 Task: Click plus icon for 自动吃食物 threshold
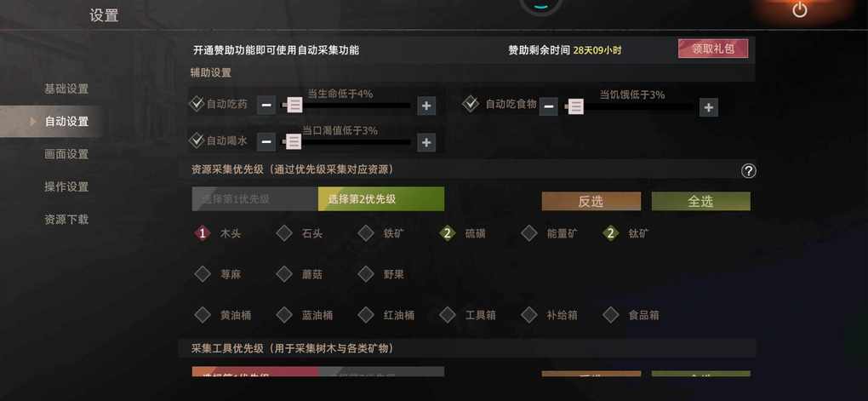point(709,107)
